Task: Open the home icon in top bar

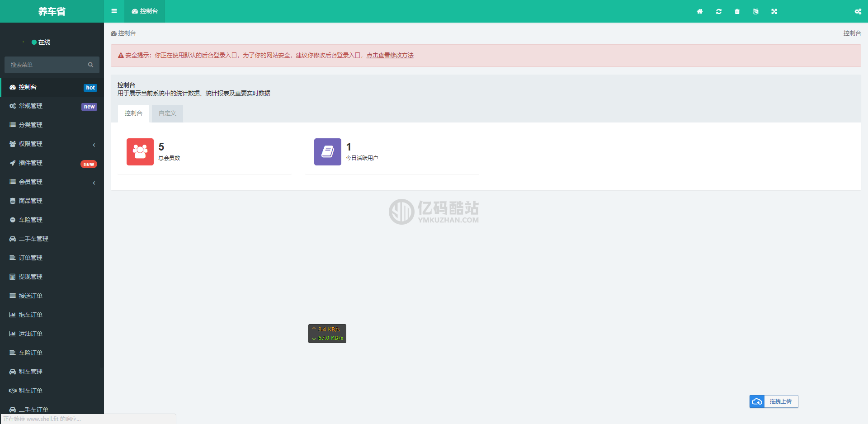Action: tap(700, 11)
